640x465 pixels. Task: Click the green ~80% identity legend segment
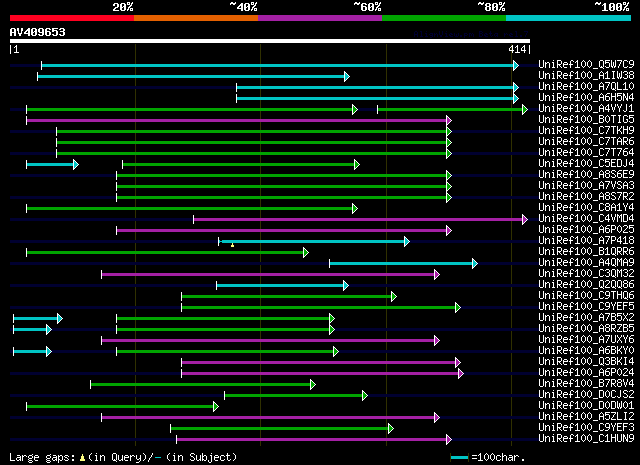pyautogui.click(x=444, y=18)
